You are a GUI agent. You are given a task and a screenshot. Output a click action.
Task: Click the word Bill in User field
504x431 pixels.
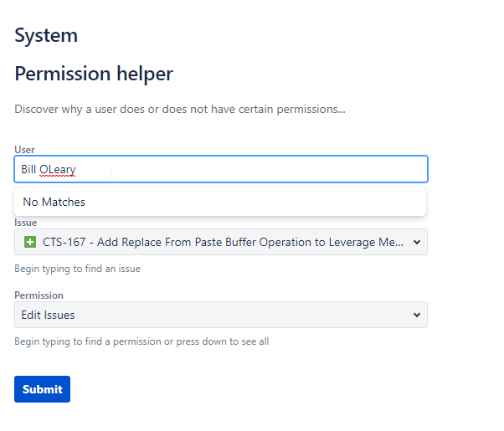click(28, 169)
